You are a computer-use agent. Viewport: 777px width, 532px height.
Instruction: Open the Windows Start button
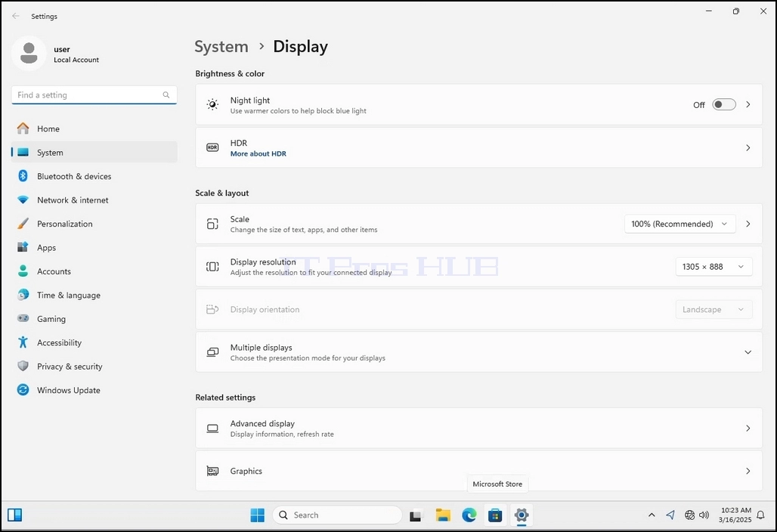(257, 515)
